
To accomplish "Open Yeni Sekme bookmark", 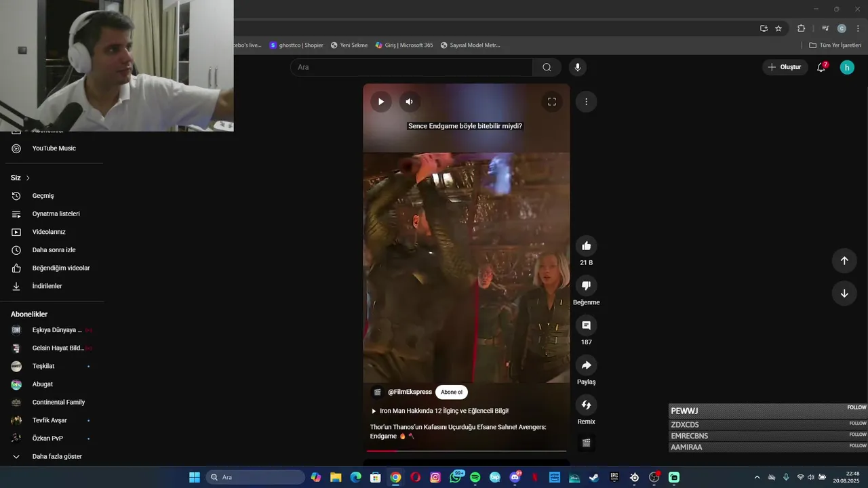I will tap(349, 45).
